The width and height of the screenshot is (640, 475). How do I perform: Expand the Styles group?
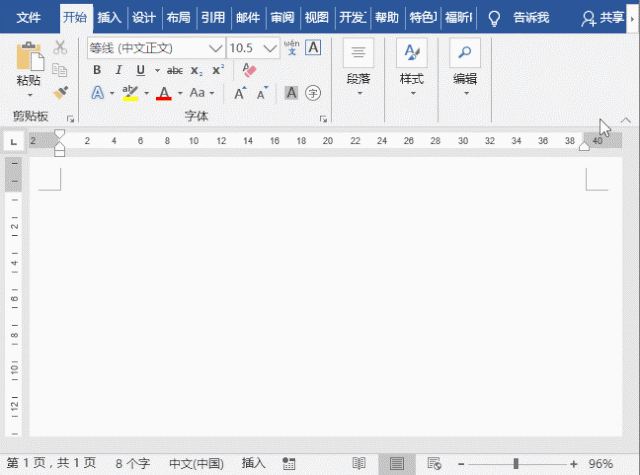tap(412, 69)
